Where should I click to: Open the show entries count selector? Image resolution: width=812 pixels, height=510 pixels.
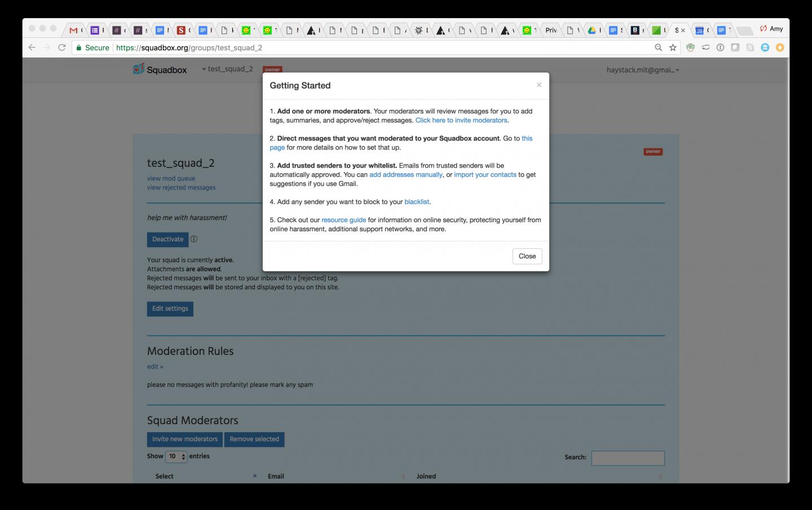click(176, 456)
